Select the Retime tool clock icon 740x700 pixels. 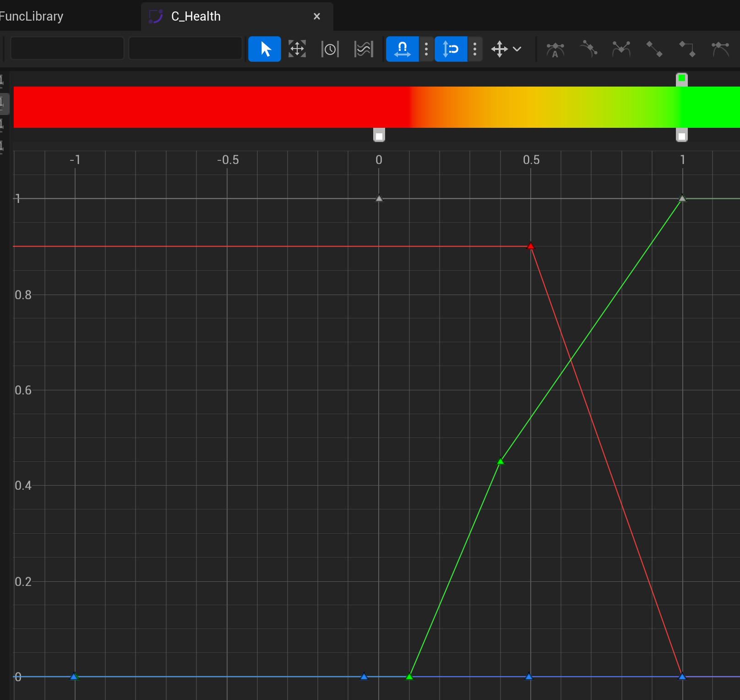[330, 49]
